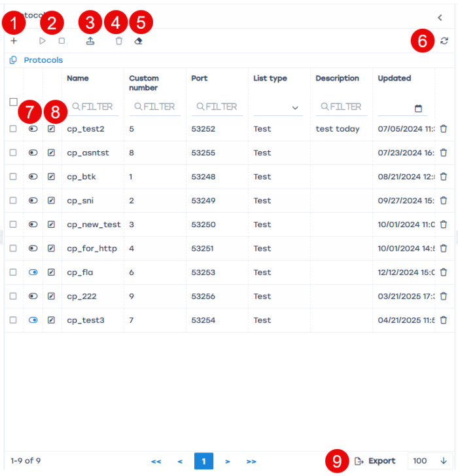
Task: Open the page size dropdown showing 100
Action: [430, 461]
